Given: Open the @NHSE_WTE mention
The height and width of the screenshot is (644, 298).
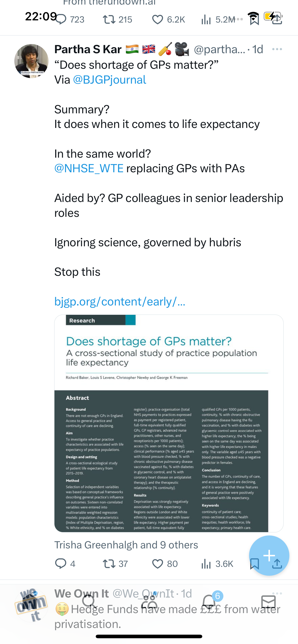Looking at the screenshot, I should 89,168.
